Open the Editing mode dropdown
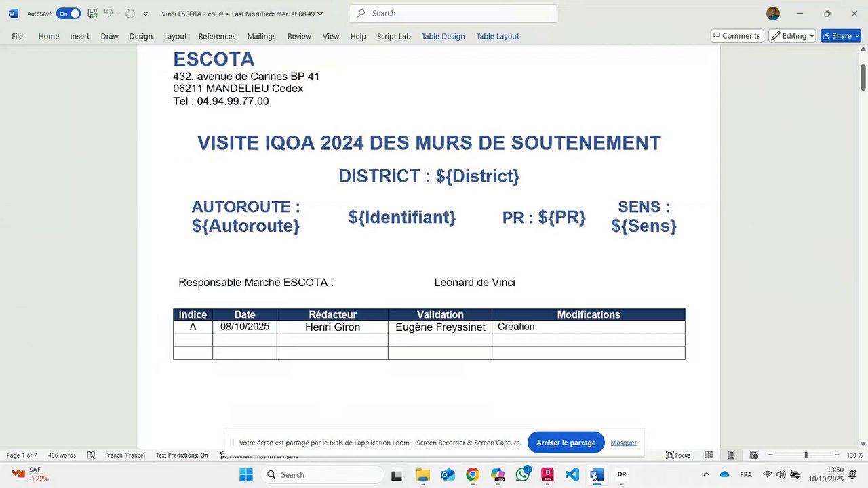 793,36
